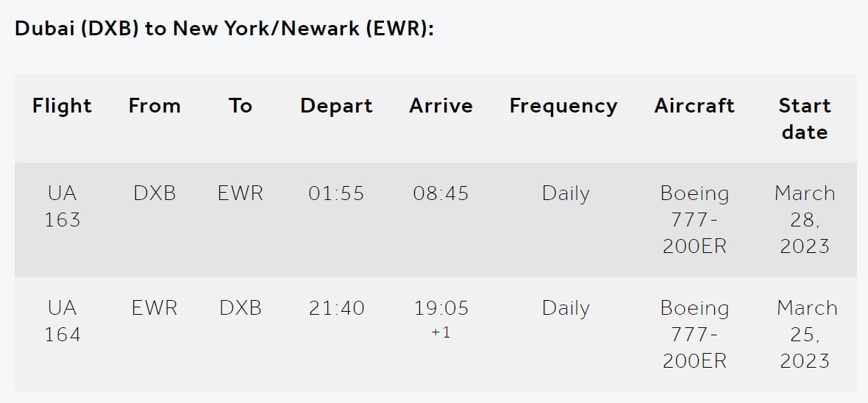Select the From column header
Image resolution: width=868 pixels, height=403 pixels.
[x=154, y=106]
